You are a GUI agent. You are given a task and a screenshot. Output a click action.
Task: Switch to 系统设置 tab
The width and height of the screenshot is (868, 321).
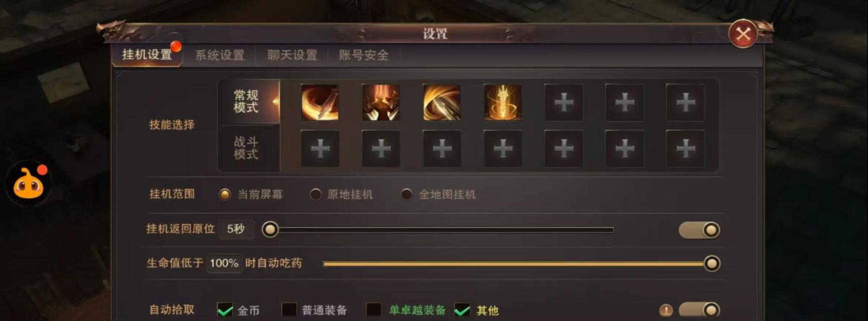pos(220,55)
